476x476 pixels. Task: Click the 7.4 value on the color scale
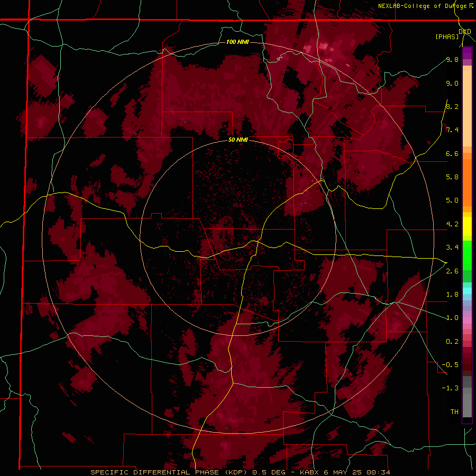point(452,130)
